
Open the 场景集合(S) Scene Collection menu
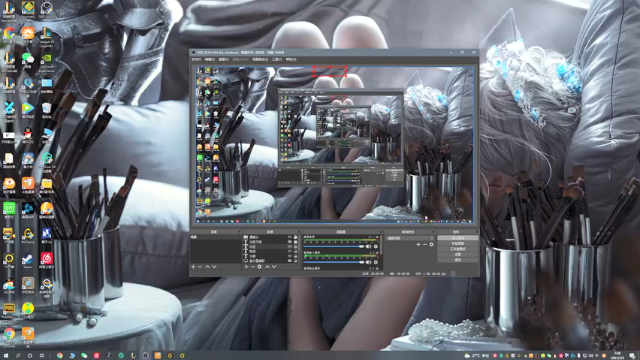tap(260, 60)
